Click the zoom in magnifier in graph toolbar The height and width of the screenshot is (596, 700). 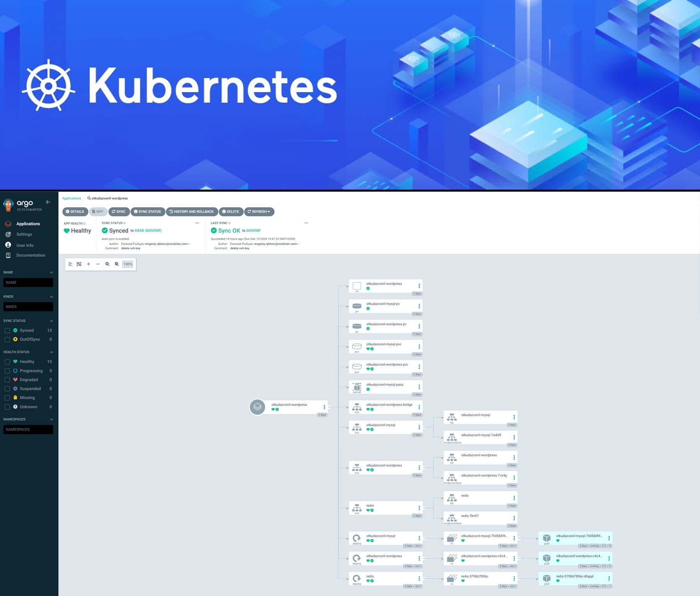108,264
